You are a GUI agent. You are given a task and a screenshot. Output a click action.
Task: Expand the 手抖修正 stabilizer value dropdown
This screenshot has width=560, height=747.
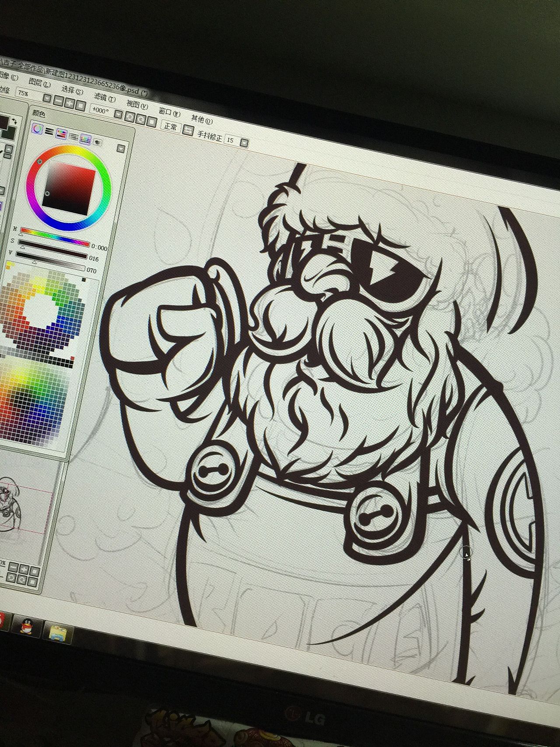244,143
